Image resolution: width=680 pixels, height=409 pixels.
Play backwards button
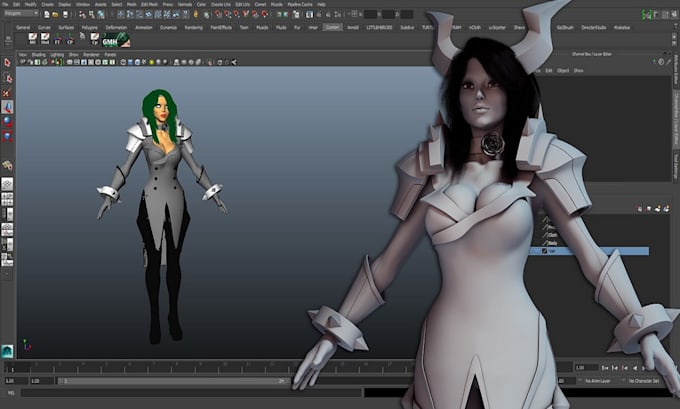click(x=635, y=368)
